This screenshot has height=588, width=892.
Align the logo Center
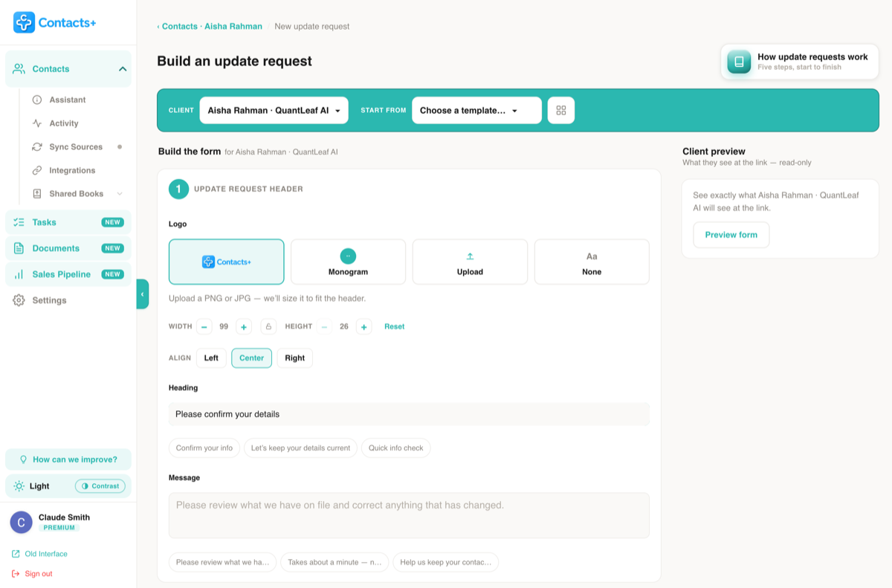(x=251, y=358)
